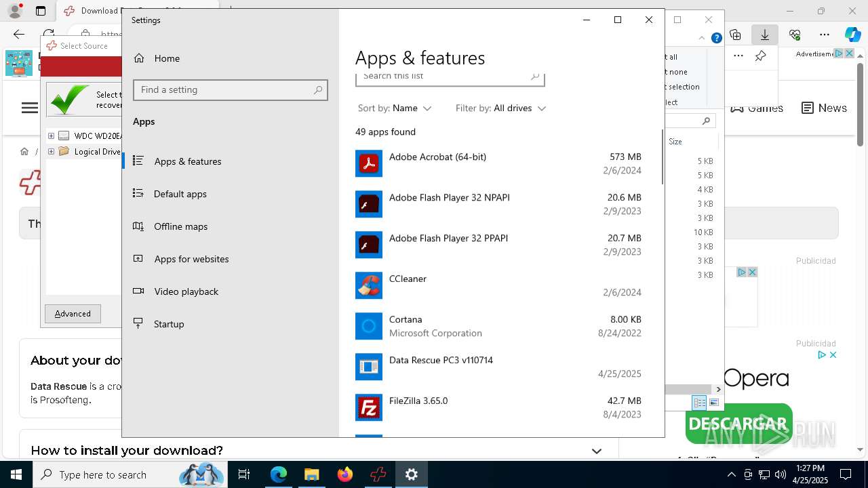Open Edge Downloads toolbar icon
868x488 pixels.
click(765, 35)
